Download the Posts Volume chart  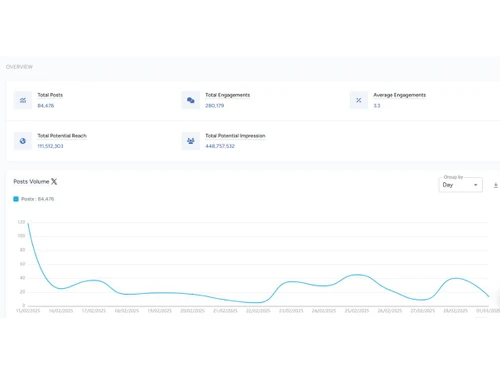click(496, 185)
